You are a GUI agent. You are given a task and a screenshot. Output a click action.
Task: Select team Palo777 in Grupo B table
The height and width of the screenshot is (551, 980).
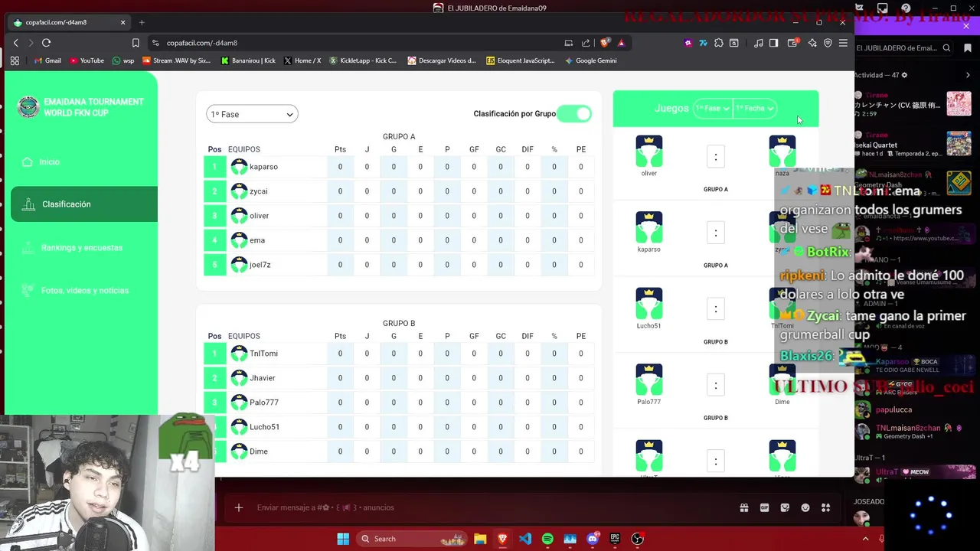click(264, 403)
